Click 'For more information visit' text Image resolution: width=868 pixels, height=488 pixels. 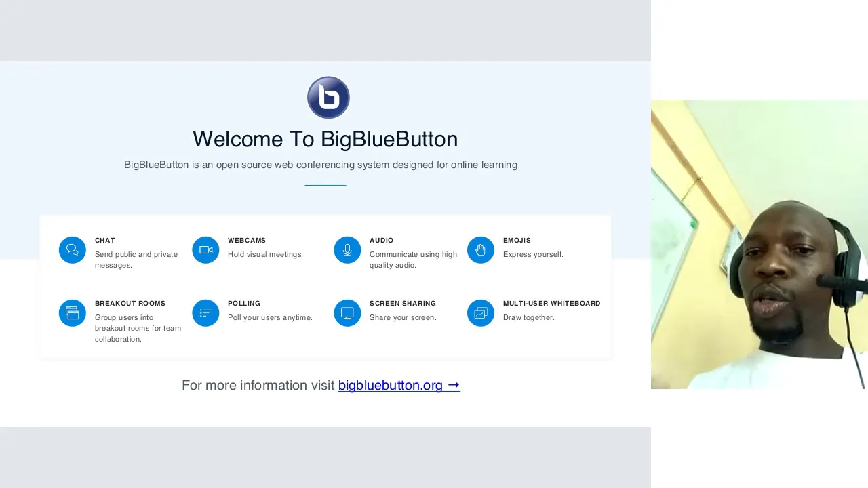[x=258, y=385]
